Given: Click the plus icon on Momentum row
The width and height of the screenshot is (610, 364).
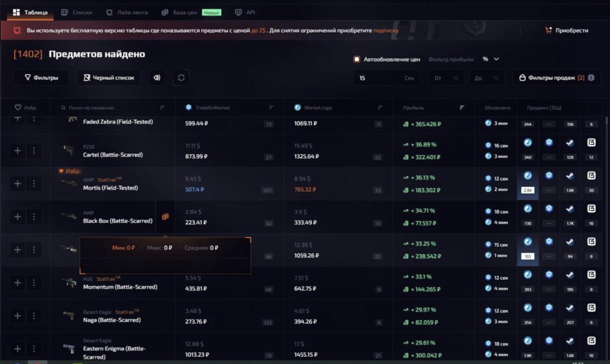Looking at the screenshot, I should click(18, 283).
